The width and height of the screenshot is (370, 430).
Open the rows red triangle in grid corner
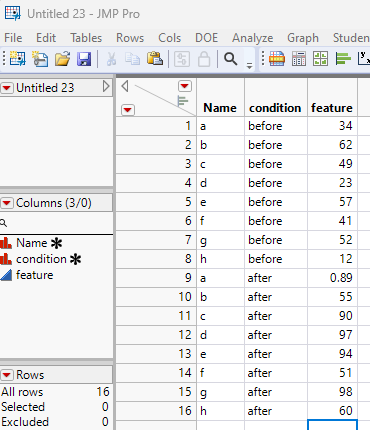click(x=128, y=110)
